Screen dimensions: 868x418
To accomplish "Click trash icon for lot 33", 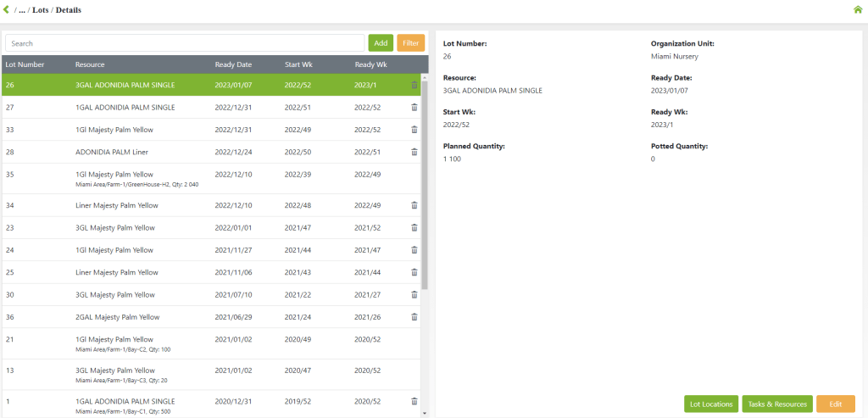I will (x=415, y=130).
